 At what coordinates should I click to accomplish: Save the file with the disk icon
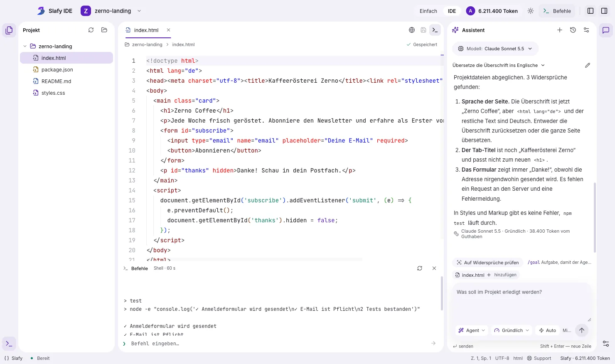pos(423,30)
